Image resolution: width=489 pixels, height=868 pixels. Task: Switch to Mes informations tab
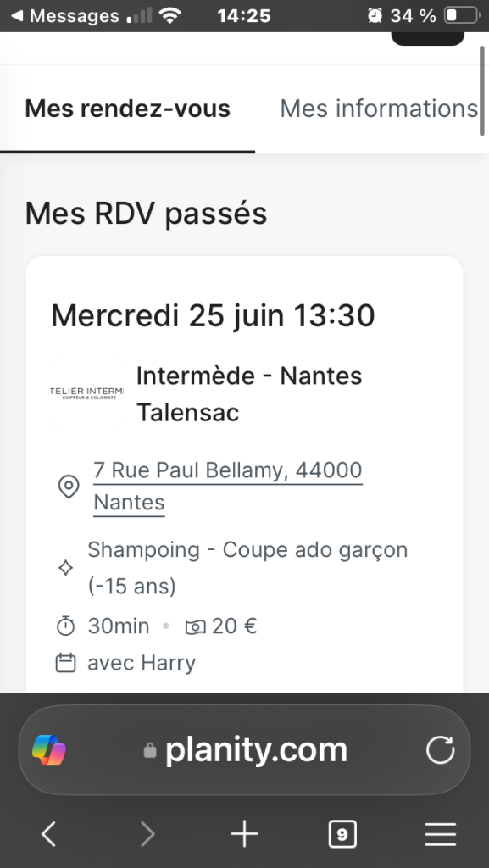coord(379,108)
